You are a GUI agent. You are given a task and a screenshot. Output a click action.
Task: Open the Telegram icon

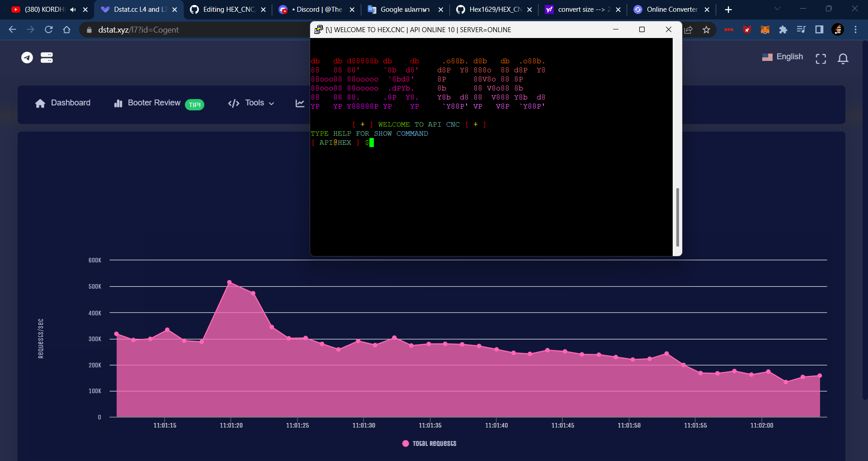point(27,57)
